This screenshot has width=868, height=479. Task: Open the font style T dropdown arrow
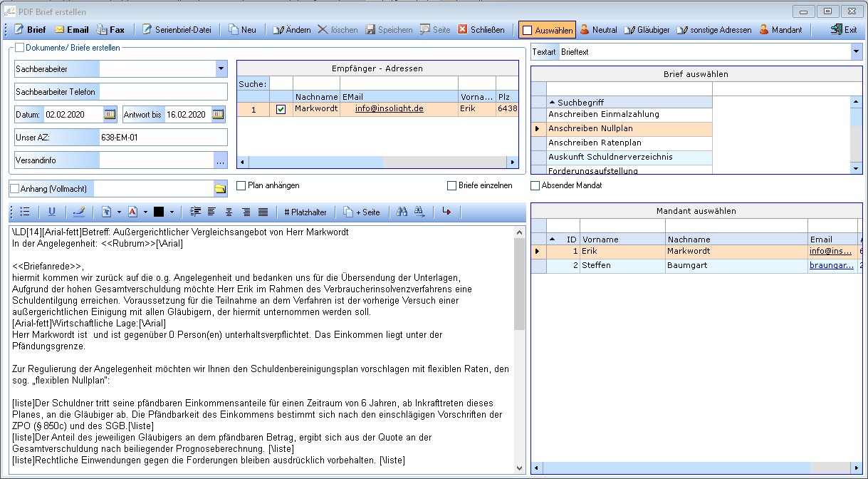(119, 212)
